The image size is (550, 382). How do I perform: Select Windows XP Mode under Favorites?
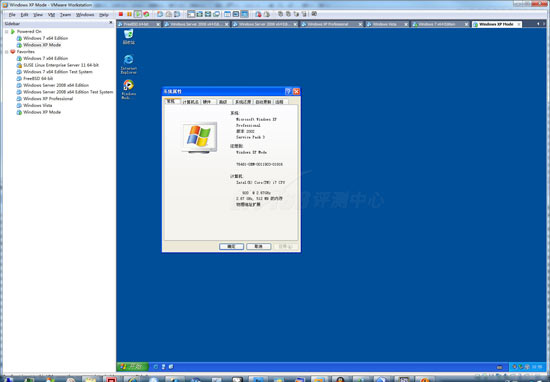click(39, 112)
